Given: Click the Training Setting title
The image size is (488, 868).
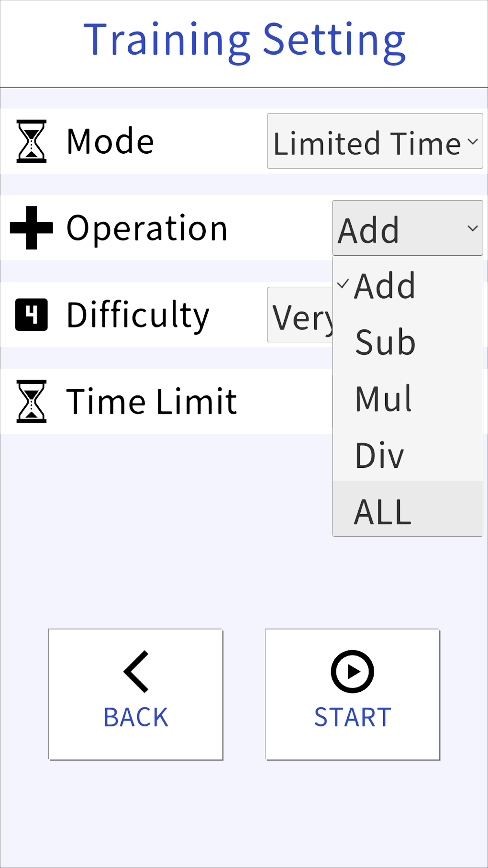Looking at the screenshot, I should [244, 41].
